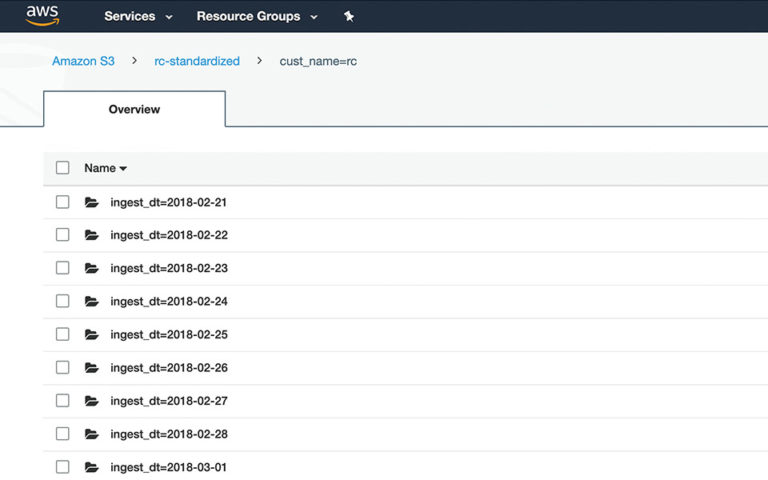The width and height of the screenshot is (768, 480).
Task: Navigate to rc-standardized bucket breadcrumb
Action: coord(197,61)
